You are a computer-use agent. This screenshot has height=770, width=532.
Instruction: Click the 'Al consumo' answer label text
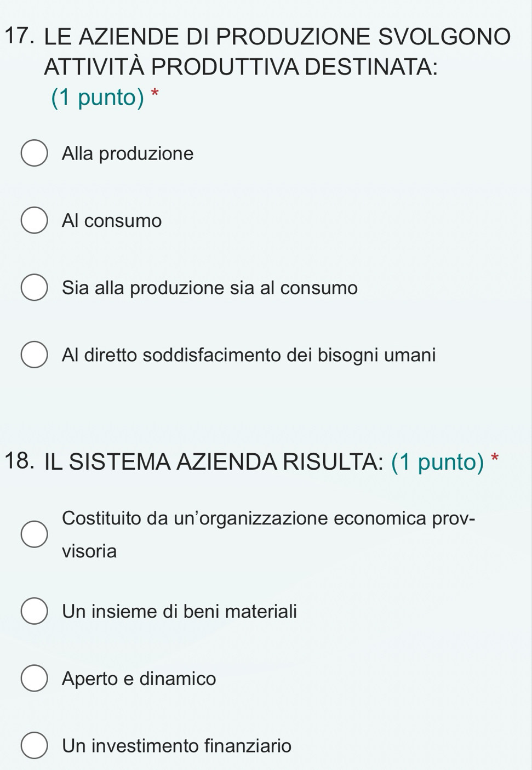coord(112,221)
